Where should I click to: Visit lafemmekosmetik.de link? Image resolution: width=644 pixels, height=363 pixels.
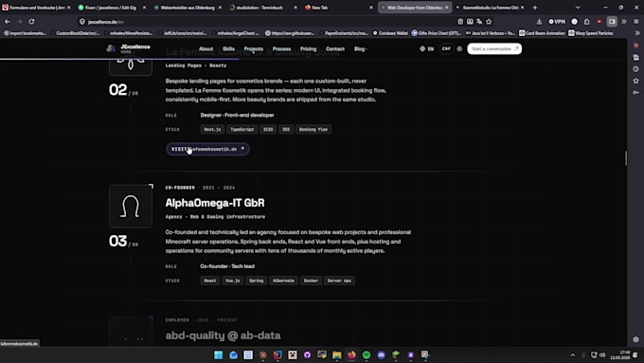pyautogui.click(x=207, y=149)
